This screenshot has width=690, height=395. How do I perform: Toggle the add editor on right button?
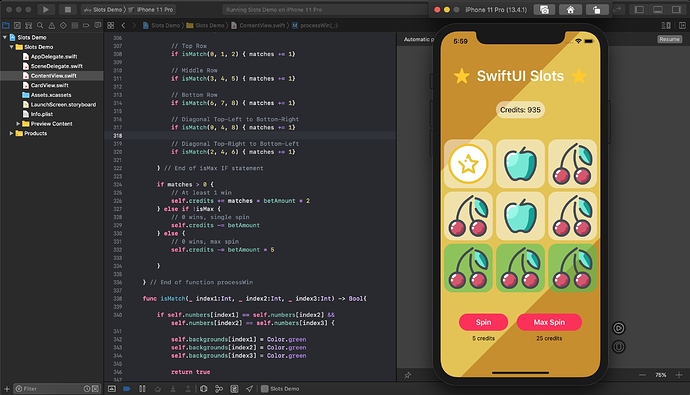(682, 26)
